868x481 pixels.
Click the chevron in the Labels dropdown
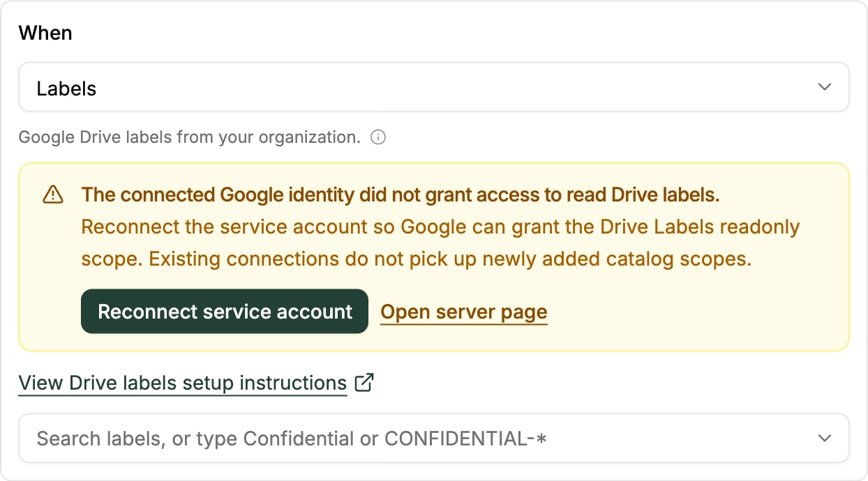(825, 88)
